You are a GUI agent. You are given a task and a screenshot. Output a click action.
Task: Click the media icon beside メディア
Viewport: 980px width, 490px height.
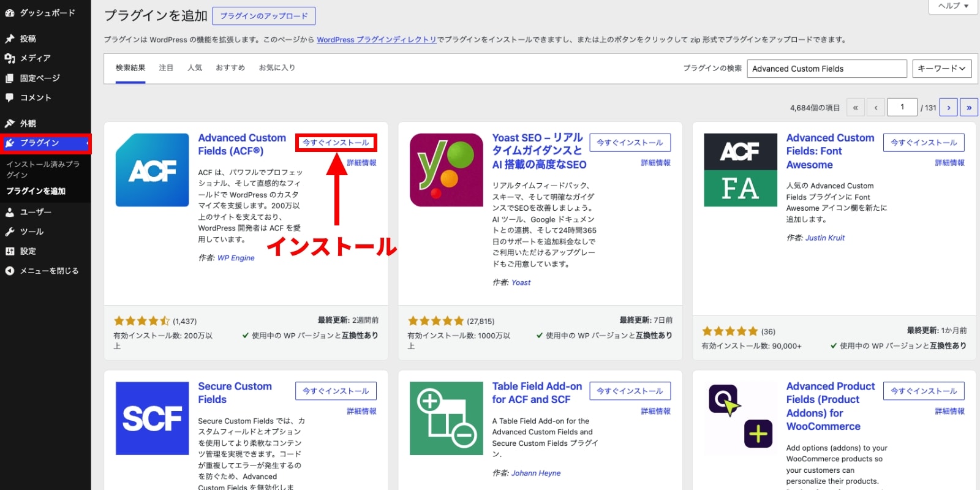(x=10, y=58)
